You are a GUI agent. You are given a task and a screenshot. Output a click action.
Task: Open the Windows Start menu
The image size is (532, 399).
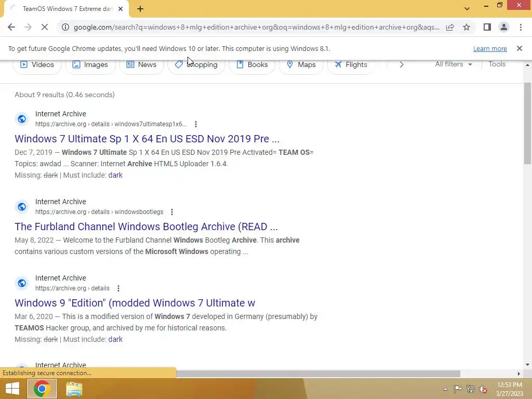(12, 389)
